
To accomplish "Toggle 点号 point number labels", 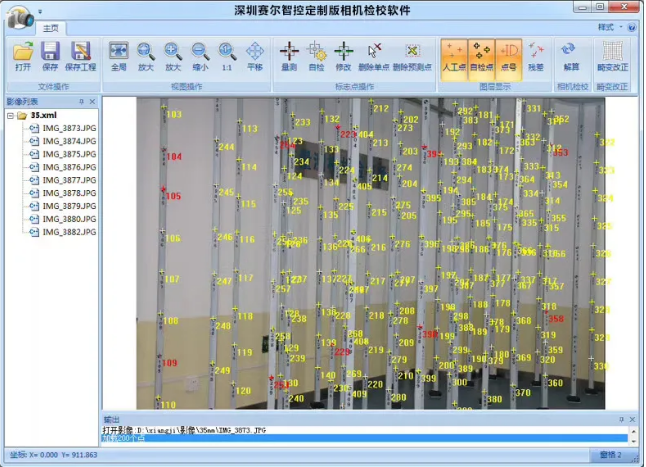I will 508,56.
